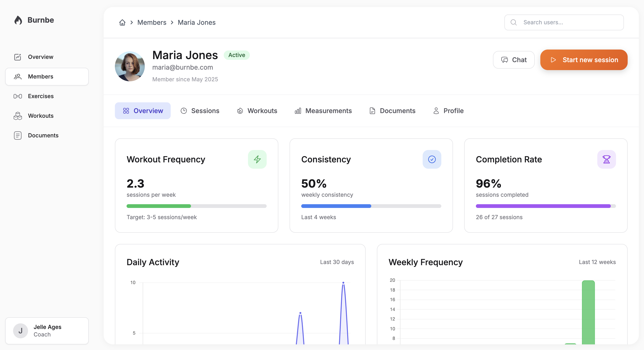The image size is (644, 350).
Task: Open the Overview sidebar item
Action: click(47, 57)
